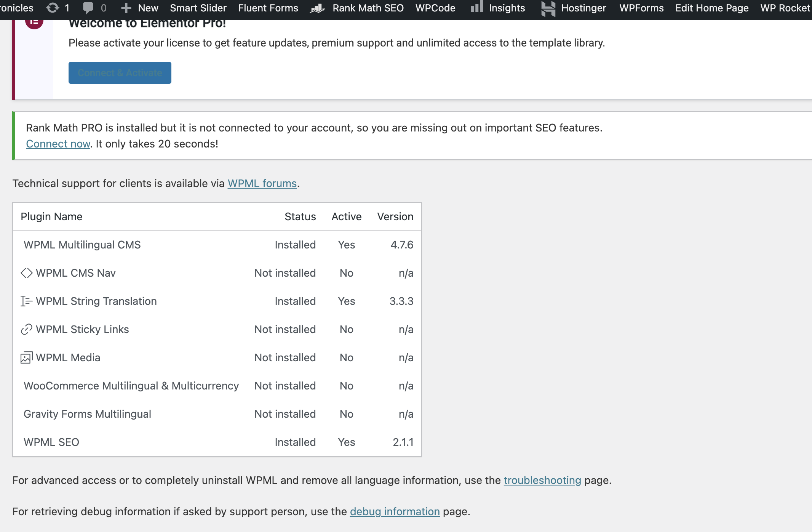Select the WPML String Translation plugin name
This screenshot has width=812, height=532.
point(96,301)
